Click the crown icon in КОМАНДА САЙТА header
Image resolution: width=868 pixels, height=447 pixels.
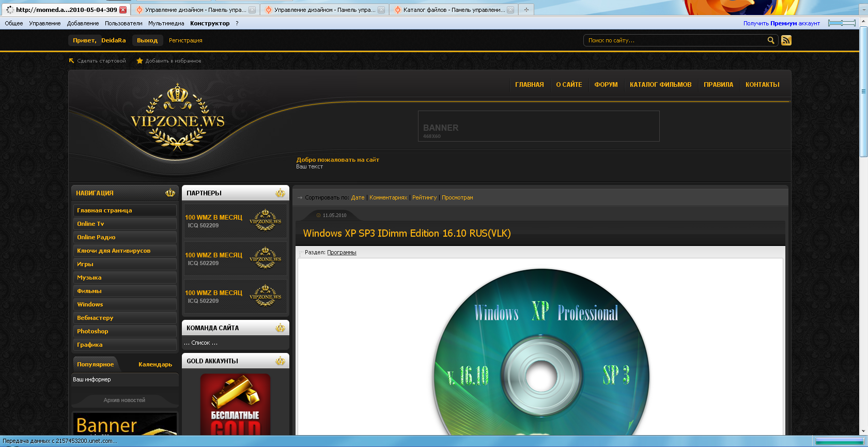tap(280, 328)
